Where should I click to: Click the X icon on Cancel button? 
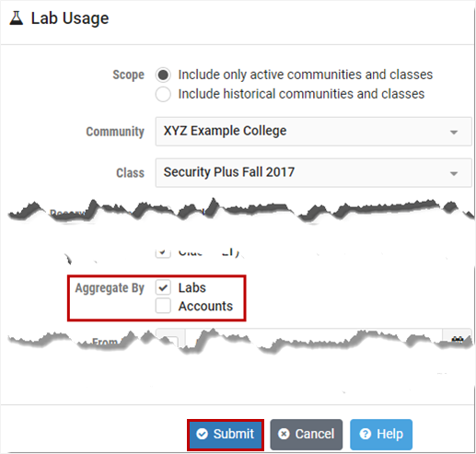[284, 434]
